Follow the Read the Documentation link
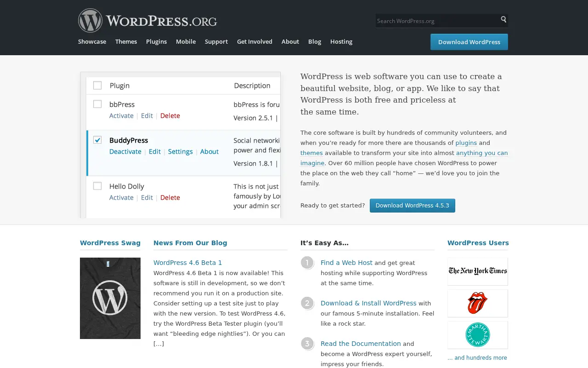 tap(361, 344)
